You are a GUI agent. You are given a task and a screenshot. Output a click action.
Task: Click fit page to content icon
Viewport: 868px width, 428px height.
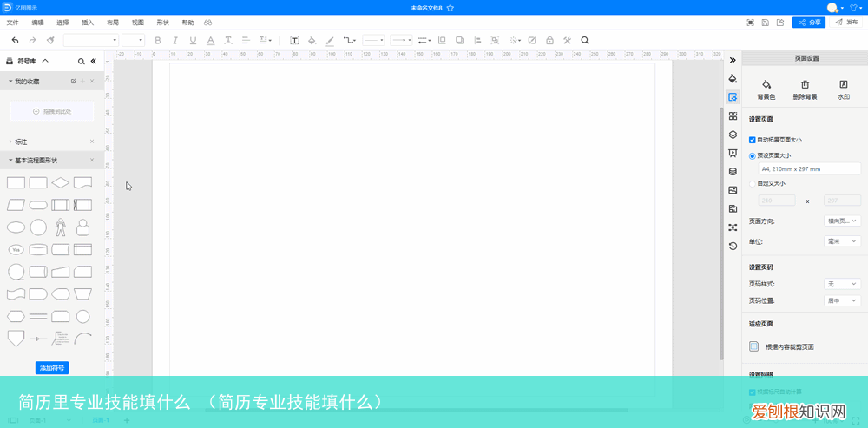point(754,346)
